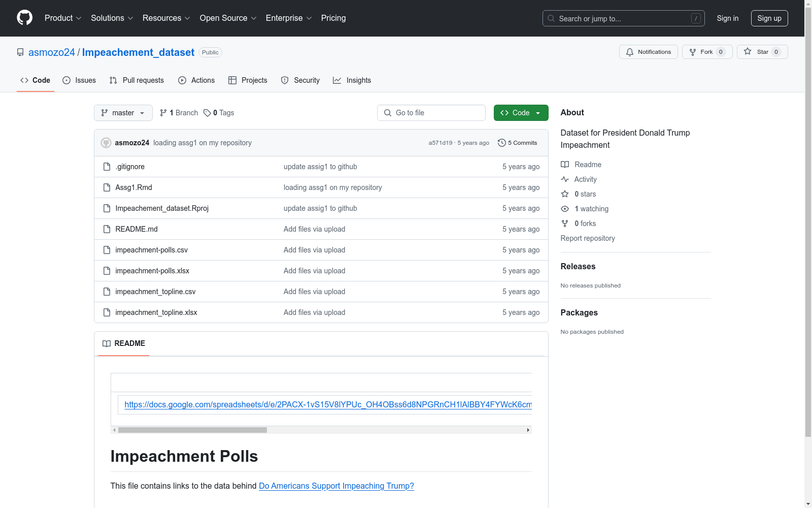The image size is (812, 508).
Task: Open the Resources dropdown
Action: pos(166,18)
